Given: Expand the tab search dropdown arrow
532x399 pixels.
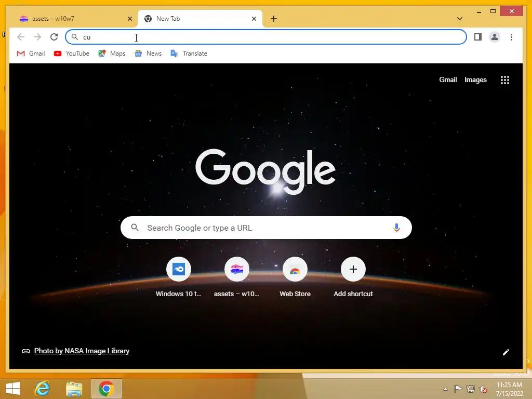Looking at the screenshot, I should (460, 19).
